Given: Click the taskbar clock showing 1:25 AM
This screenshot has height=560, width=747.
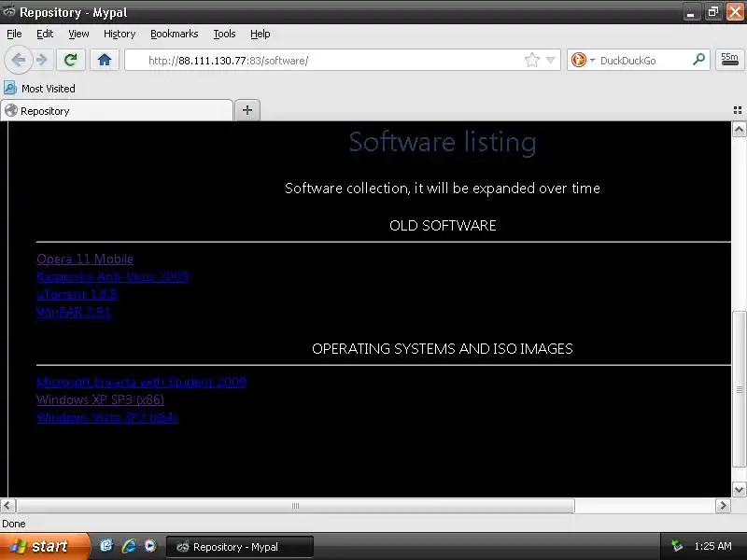Looking at the screenshot, I should pos(712,546).
